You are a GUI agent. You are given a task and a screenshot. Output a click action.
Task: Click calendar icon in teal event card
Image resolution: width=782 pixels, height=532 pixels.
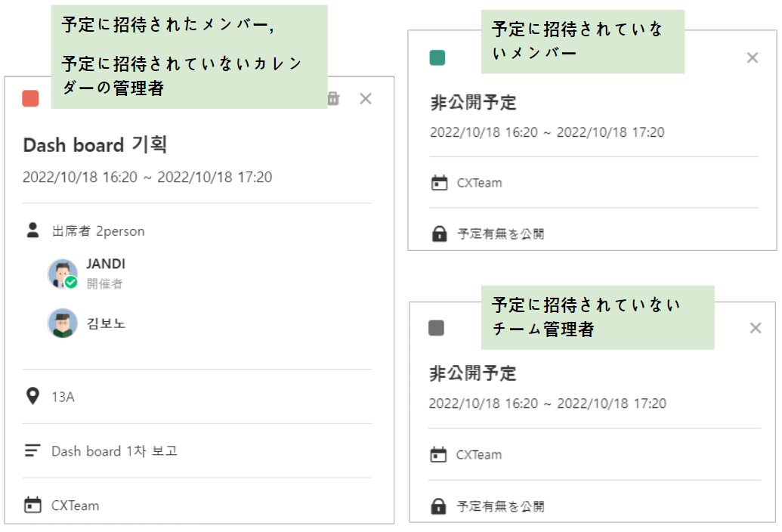(x=439, y=183)
